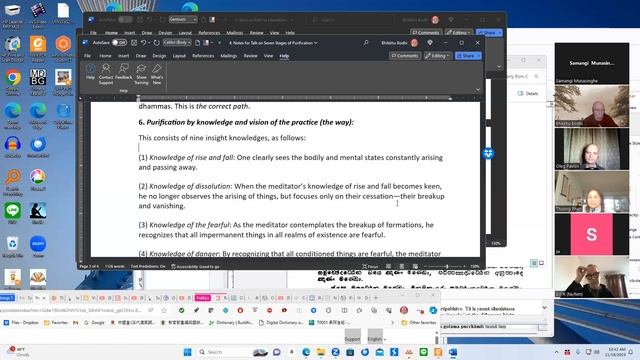Viewport: 640px width, 360px height.
Task: Open Microsoft Edge from the taskbar
Action: 306,352
